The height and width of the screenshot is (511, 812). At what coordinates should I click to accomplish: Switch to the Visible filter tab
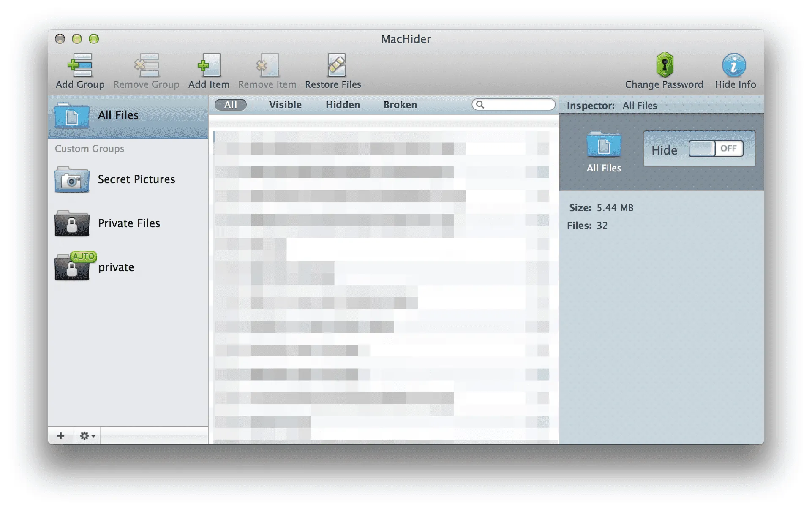285,105
